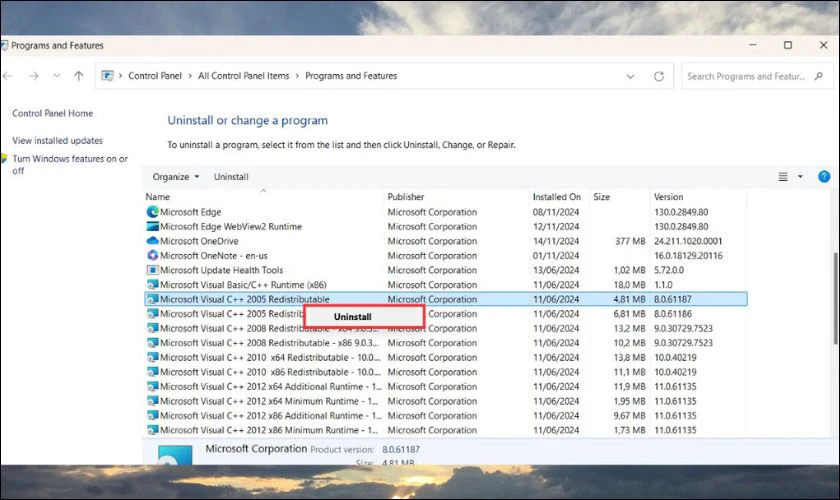Select Uninstall in the context menu
The width and height of the screenshot is (840, 500).
pos(364,317)
